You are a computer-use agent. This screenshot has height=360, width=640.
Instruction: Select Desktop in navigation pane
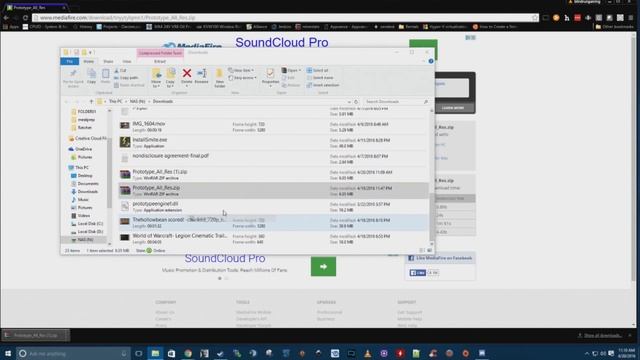85,176
